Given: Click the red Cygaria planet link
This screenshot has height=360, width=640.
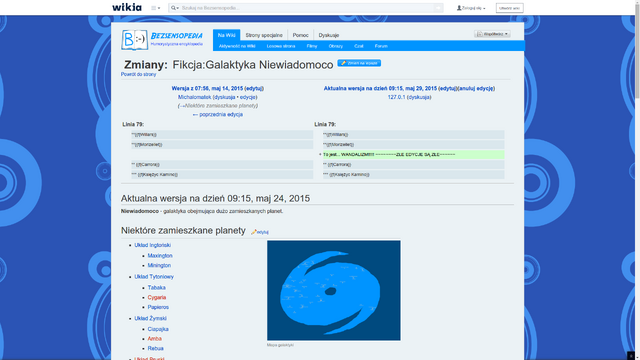Looking at the screenshot, I should coord(157,297).
